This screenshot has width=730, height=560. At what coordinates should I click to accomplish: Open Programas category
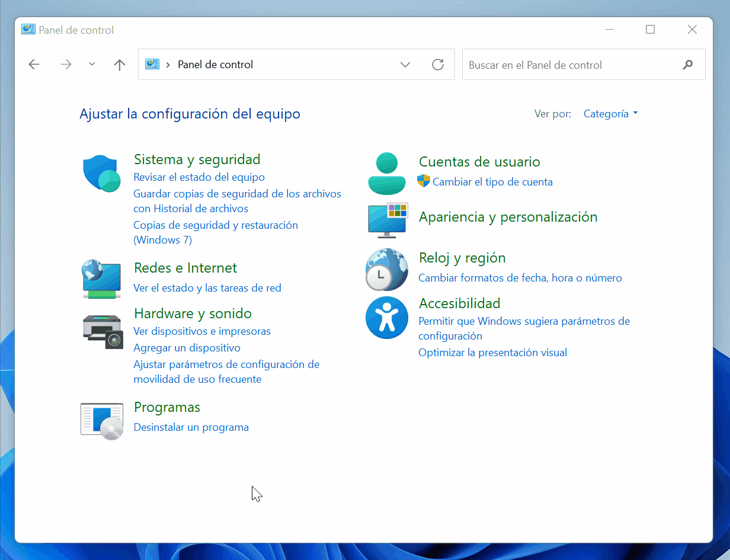[x=167, y=407]
